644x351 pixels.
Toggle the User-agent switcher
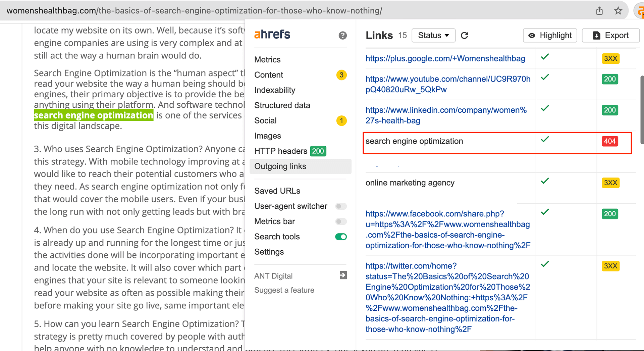pos(341,206)
